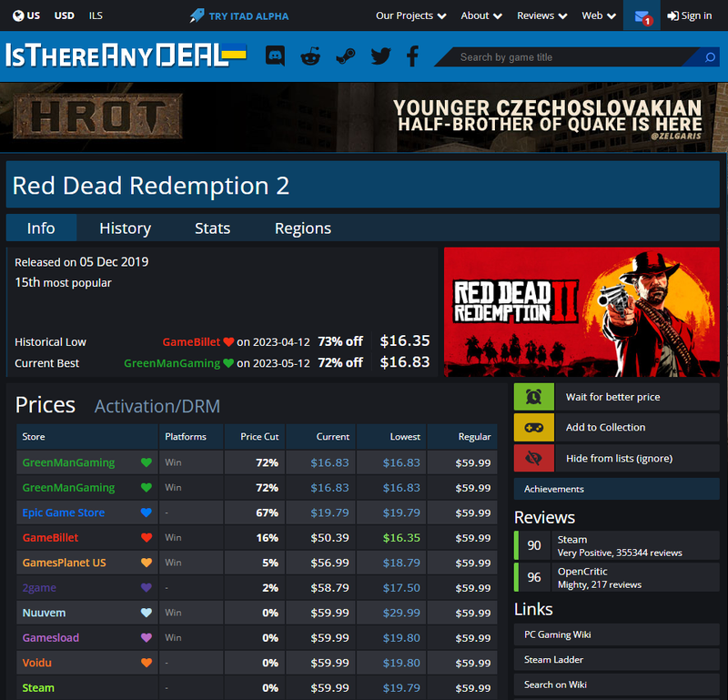Open the Steam store link in table
This screenshot has height=700, width=728.
coord(38,688)
